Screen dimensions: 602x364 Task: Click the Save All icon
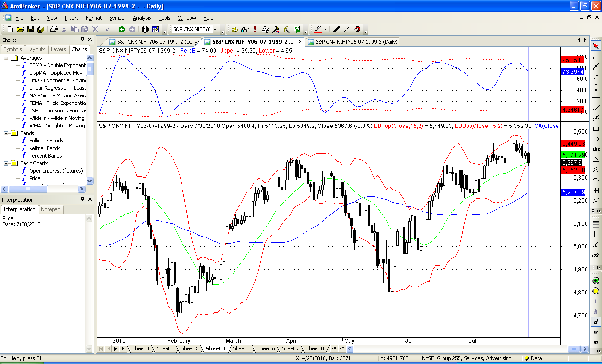(40, 29)
